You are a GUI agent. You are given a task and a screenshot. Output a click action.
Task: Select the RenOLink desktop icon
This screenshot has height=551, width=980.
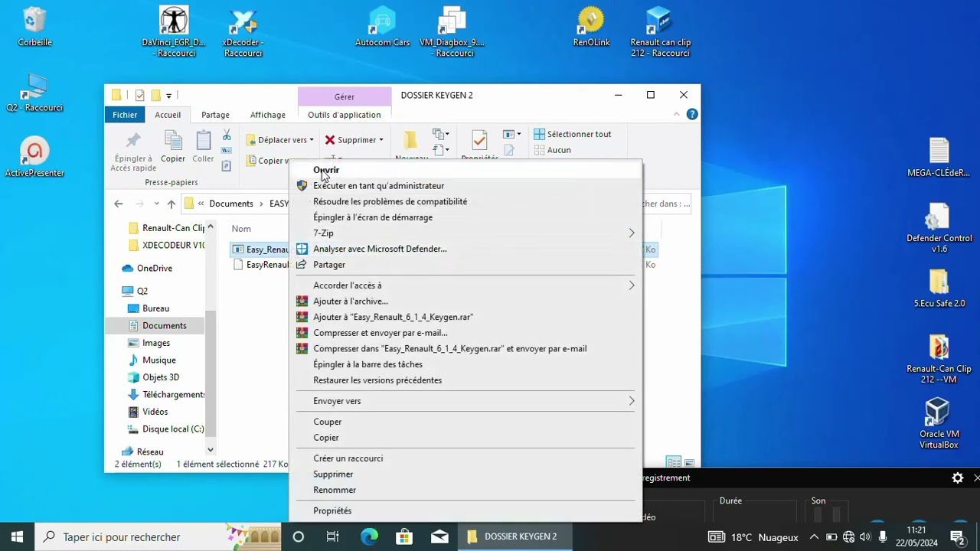pos(591,26)
